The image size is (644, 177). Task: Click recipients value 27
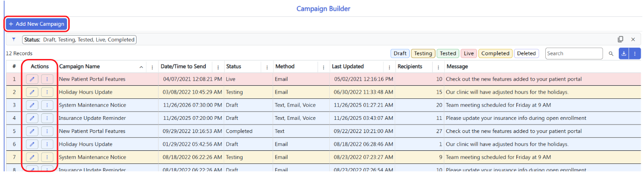click(x=439, y=131)
